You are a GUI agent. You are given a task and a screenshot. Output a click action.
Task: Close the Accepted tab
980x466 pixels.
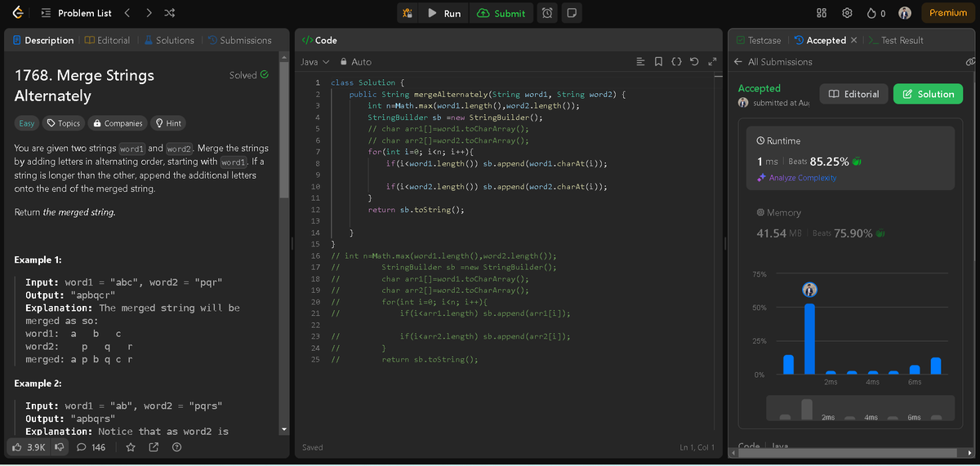pos(853,40)
